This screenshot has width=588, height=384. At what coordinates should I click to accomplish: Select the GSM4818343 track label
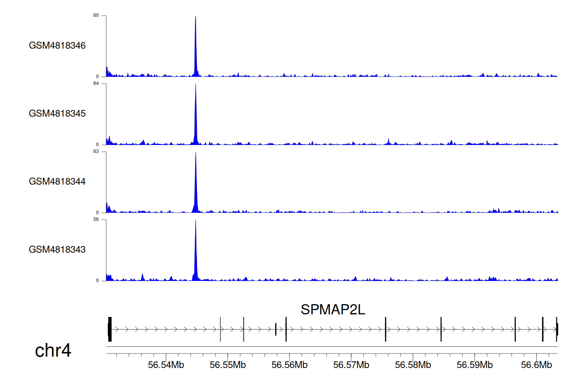(x=57, y=250)
